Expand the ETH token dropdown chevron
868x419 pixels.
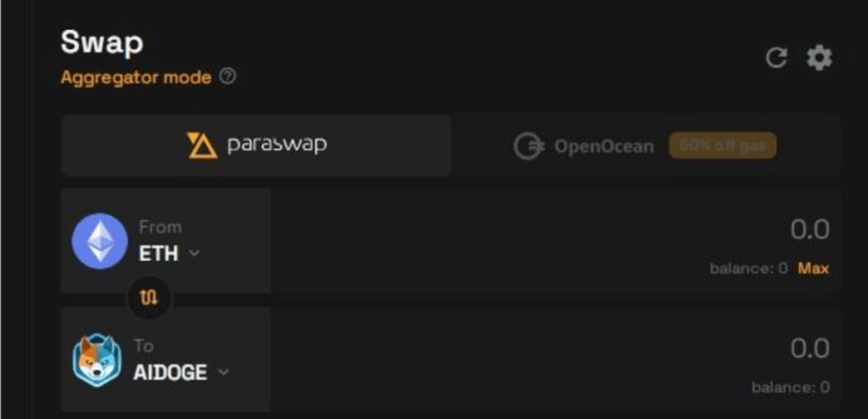194,253
